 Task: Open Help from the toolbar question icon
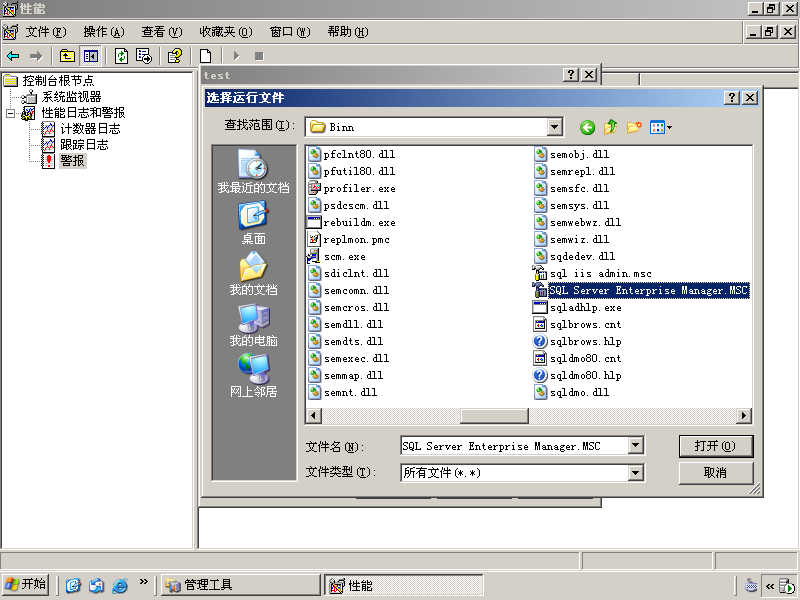(175, 56)
